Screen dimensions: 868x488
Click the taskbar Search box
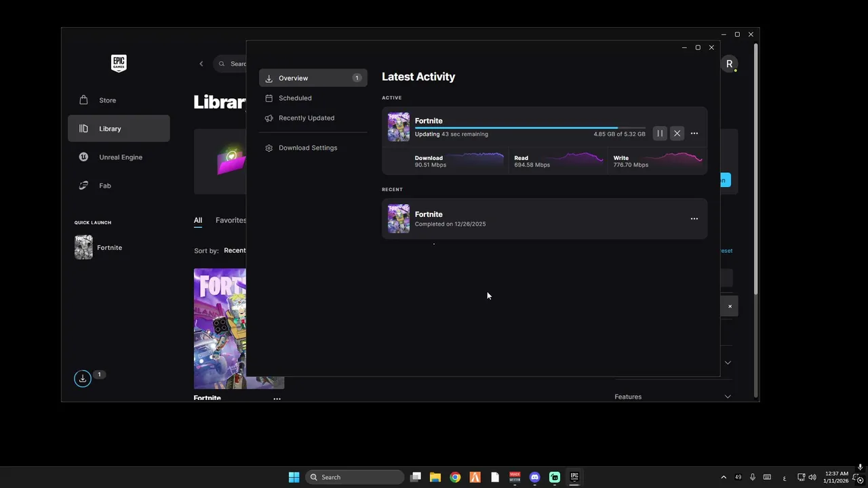tap(355, 477)
